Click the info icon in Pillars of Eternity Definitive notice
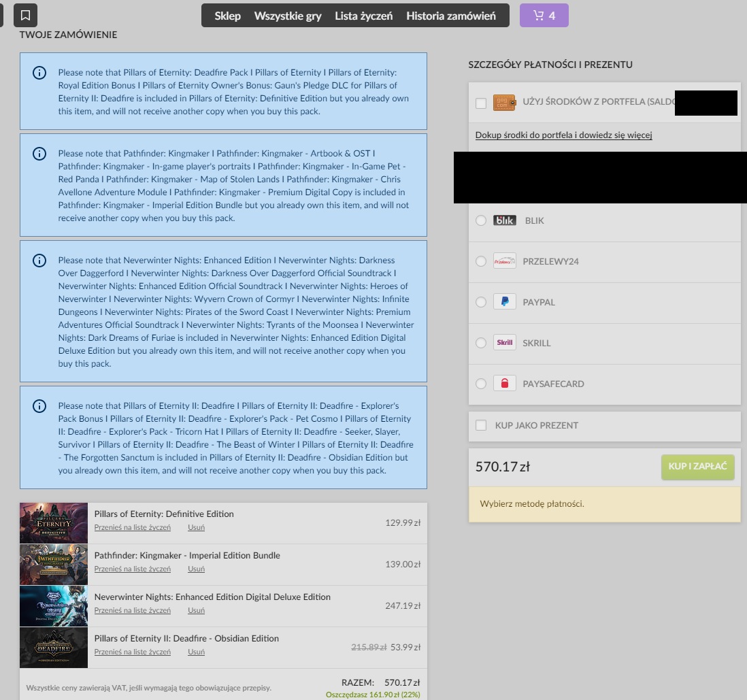Viewport: 747px width, 700px height. click(x=39, y=73)
